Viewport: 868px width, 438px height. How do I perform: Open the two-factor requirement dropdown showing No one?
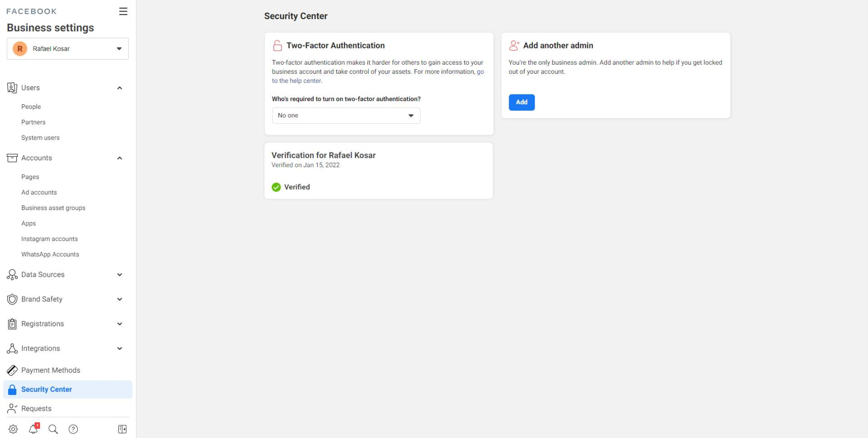(x=346, y=115)
